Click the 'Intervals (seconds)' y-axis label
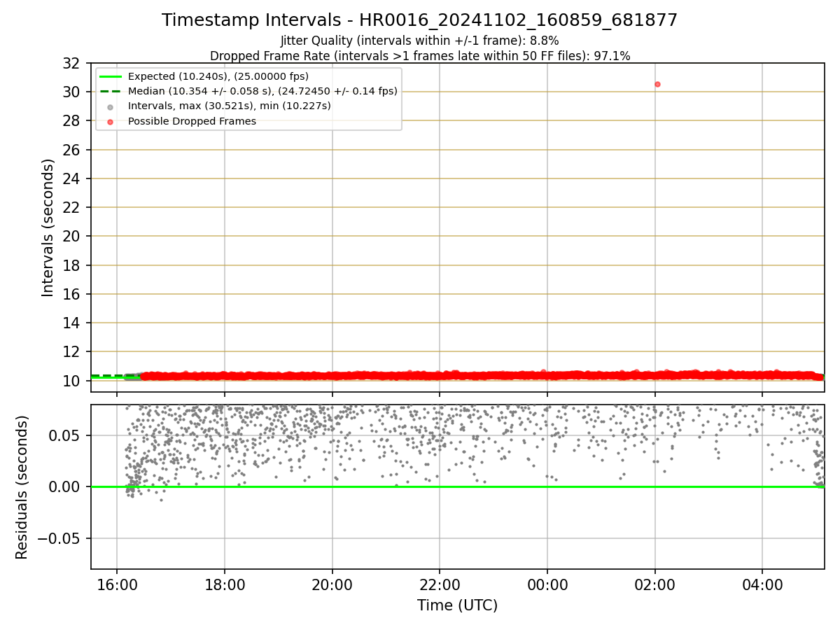The image size is (840, 630). [x=48, y=227]
